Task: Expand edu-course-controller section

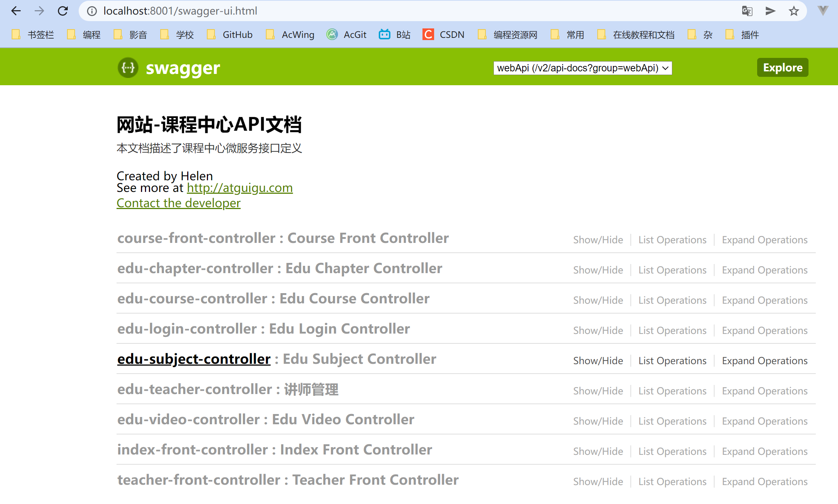Action: click(x=192, y=299)
